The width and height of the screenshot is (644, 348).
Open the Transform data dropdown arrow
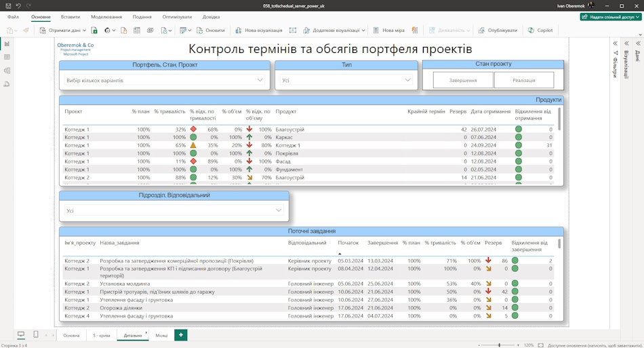[x=189, y=31]
